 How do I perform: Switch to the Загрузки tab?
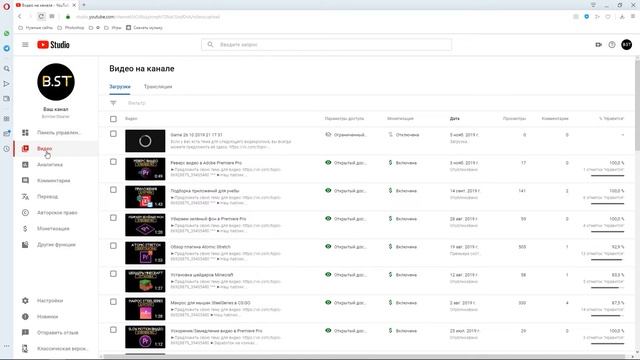120,87
